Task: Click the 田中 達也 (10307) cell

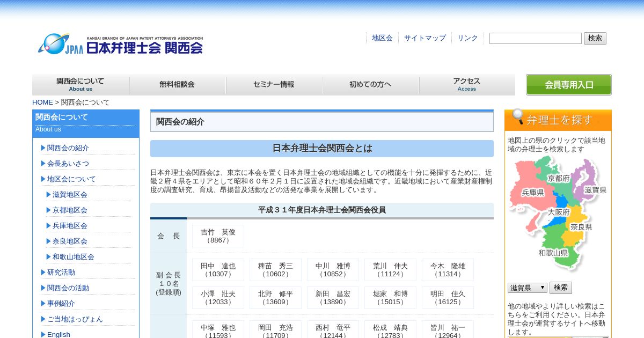Action: pyautogui.click(x=218, y=270)
